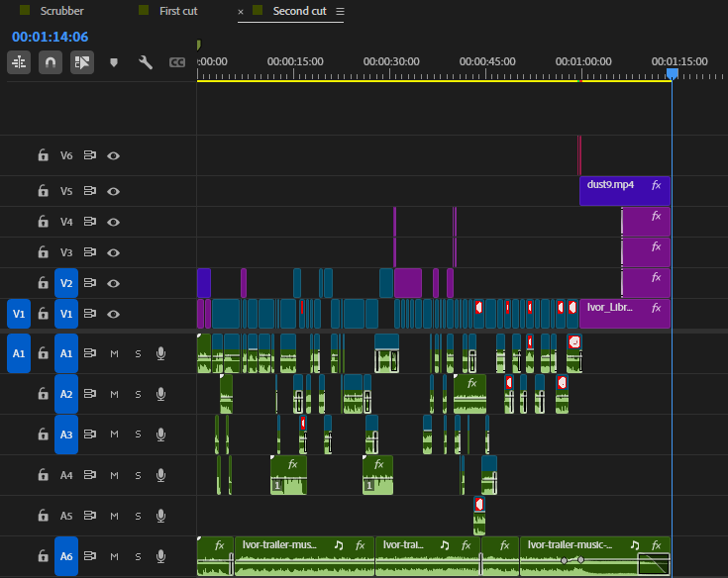Screen dimensions: 728x578
Task: Solo audio track A1
Action: (138, 354)
